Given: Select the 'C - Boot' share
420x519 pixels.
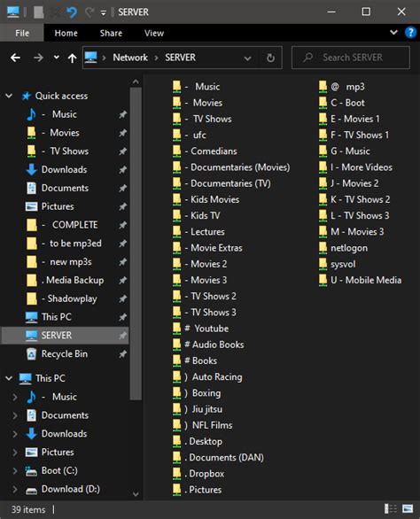Looking at the screenshot, I should click(x=341, y=103).
